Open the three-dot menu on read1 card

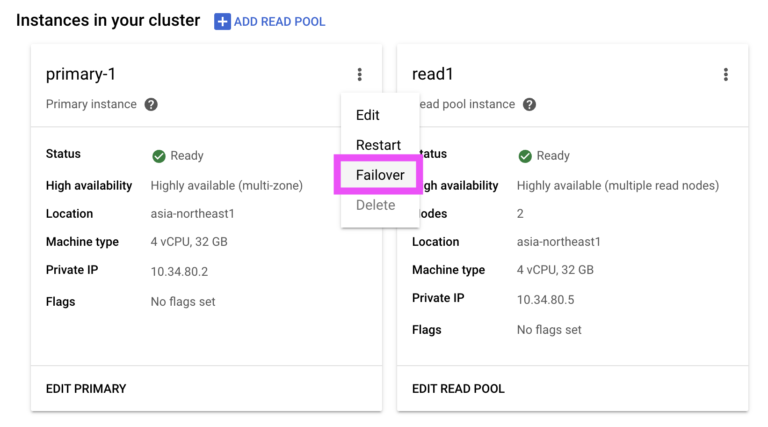coord(726,74)
